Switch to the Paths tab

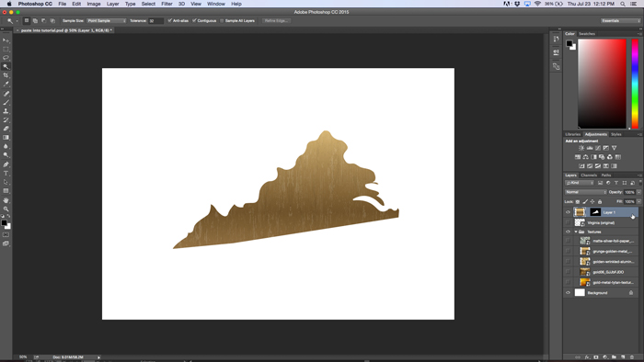pyautogui.click(x=606, y=175)
